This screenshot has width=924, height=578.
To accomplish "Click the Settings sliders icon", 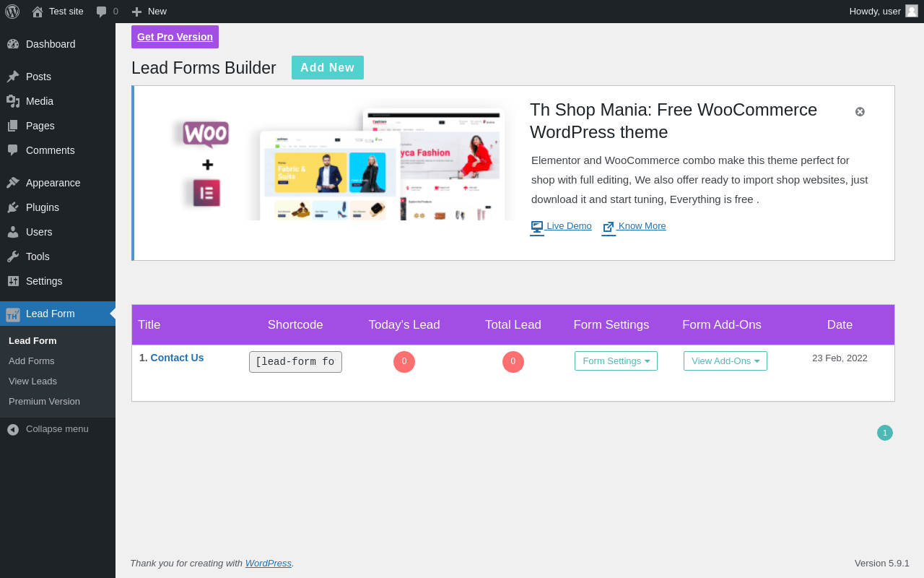I will click(13, 281).
